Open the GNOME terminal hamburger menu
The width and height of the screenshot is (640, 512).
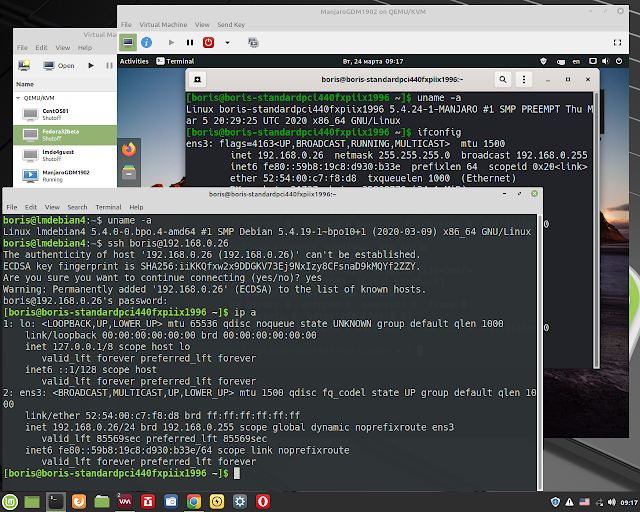point(524,79)
